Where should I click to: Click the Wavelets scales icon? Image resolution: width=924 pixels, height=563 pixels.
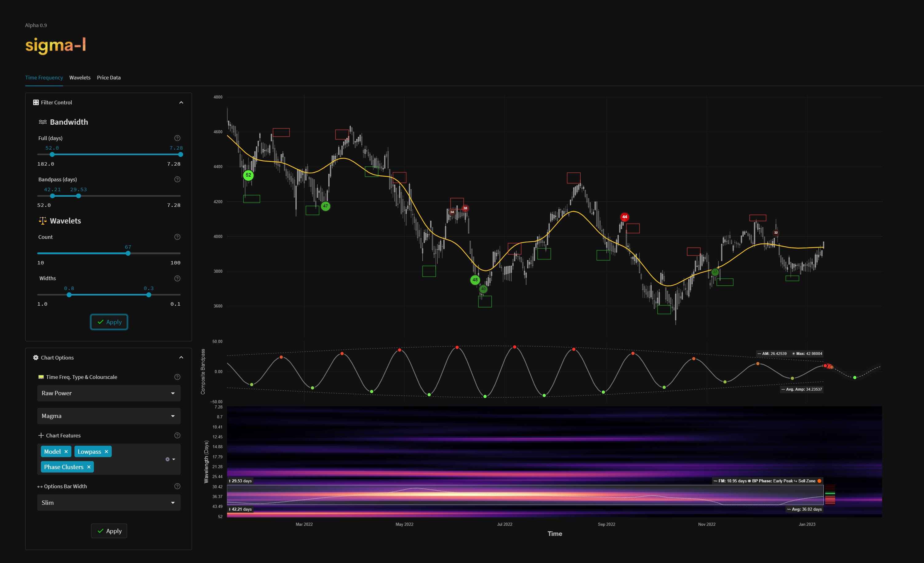tap(42, 220)
